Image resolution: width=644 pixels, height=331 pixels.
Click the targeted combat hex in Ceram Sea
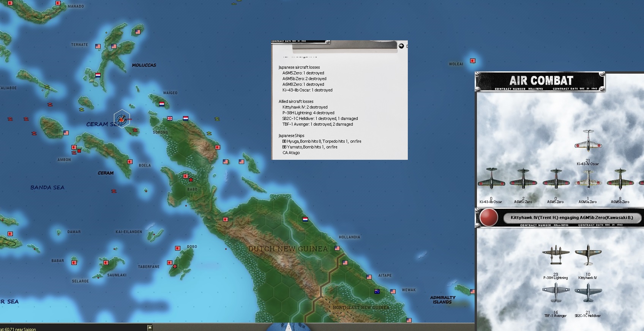click(x=122, y=120)
